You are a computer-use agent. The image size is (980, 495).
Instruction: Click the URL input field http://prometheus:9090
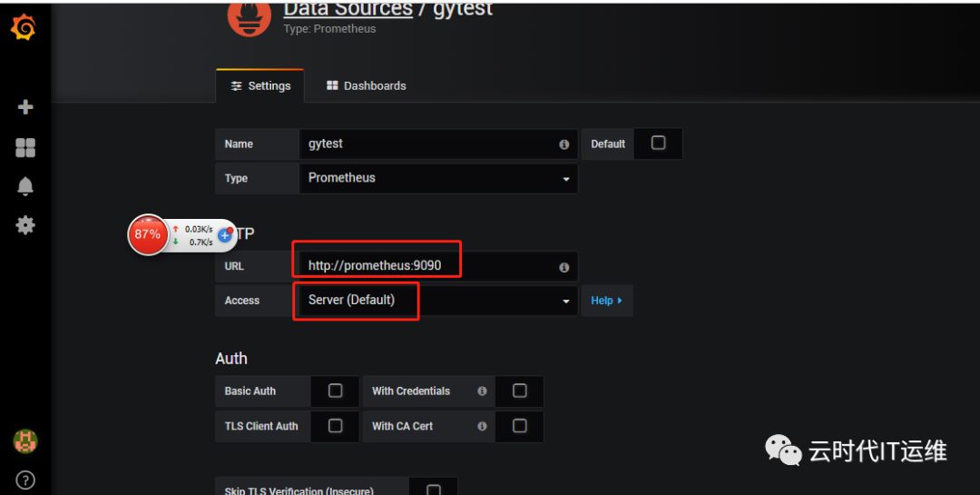pos(439,266)
